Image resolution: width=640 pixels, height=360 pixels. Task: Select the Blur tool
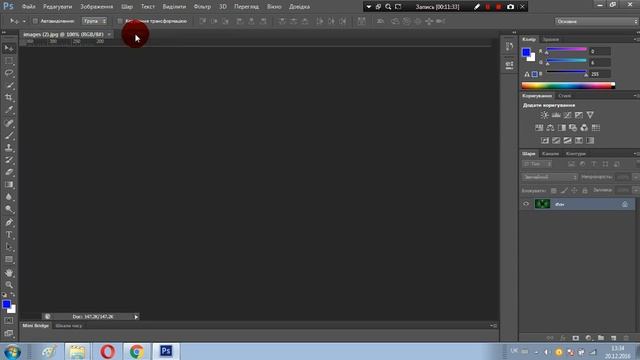[9, 197]
